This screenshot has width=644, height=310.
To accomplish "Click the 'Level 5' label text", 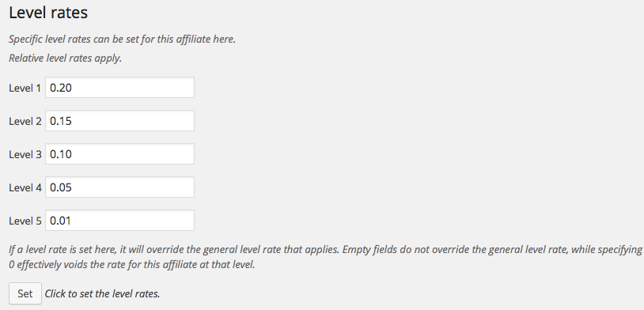I will tap(25, 221).
